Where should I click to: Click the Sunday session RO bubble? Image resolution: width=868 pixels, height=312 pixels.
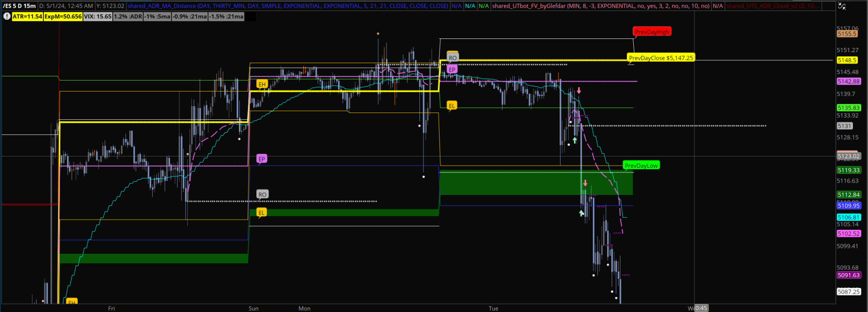(262, 194)
